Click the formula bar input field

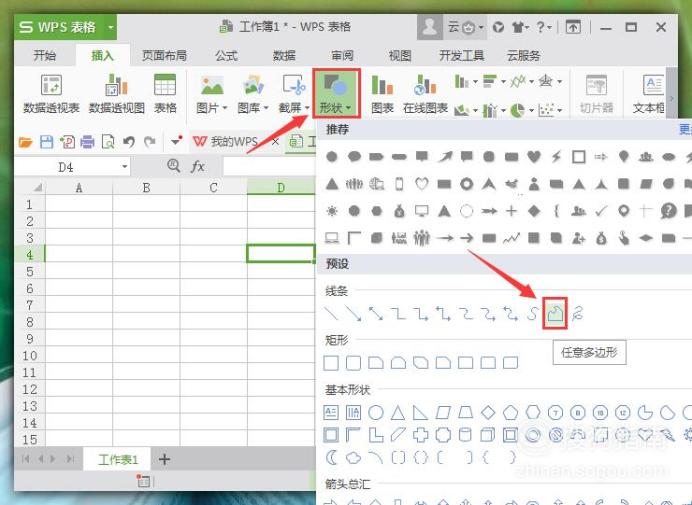point(269,166)
